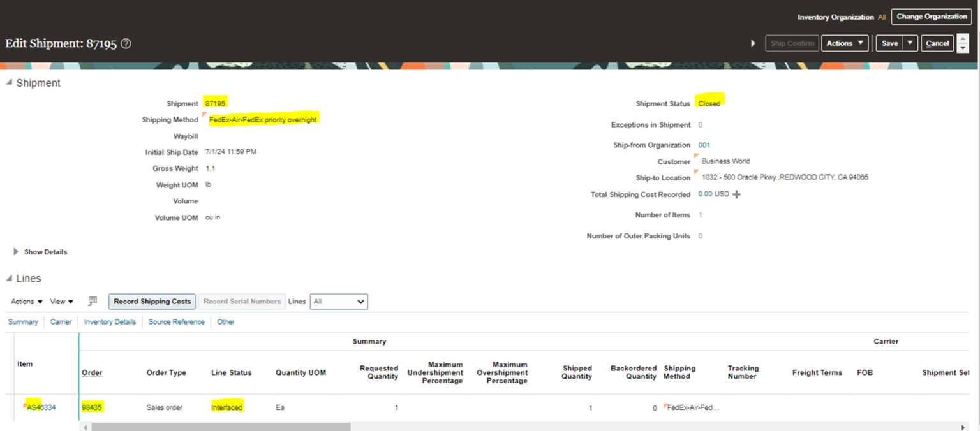Add a shipping cost via the plus icon

[737, 194]
